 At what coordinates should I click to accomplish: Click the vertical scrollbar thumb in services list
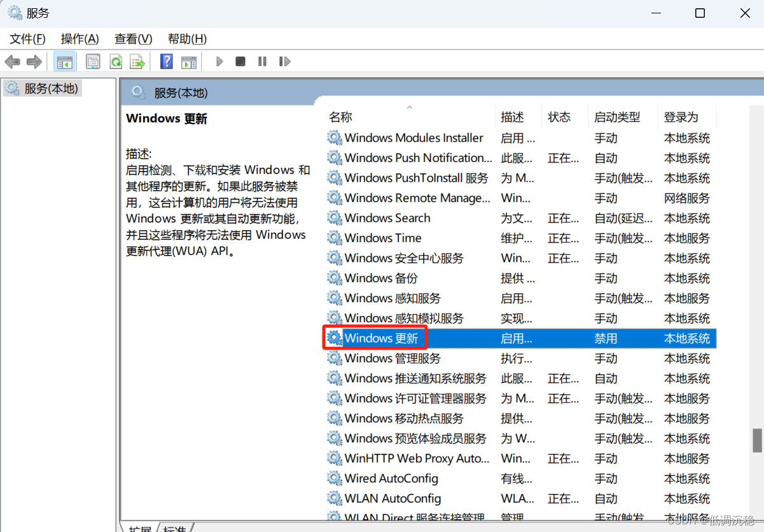point(757,439)
